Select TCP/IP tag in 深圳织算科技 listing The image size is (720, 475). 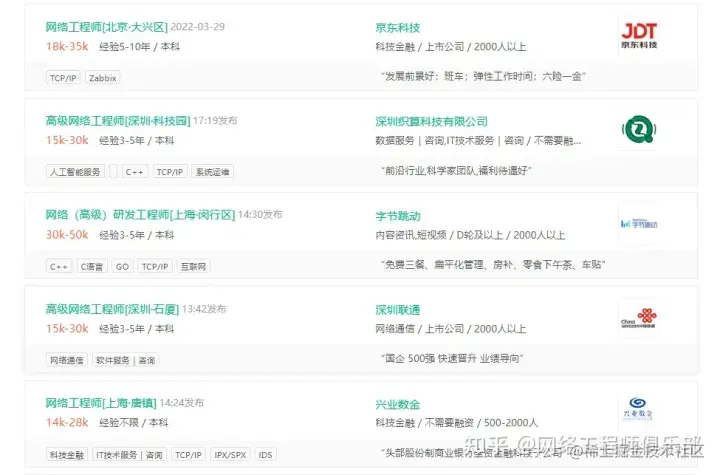click(x=170, y=172)
